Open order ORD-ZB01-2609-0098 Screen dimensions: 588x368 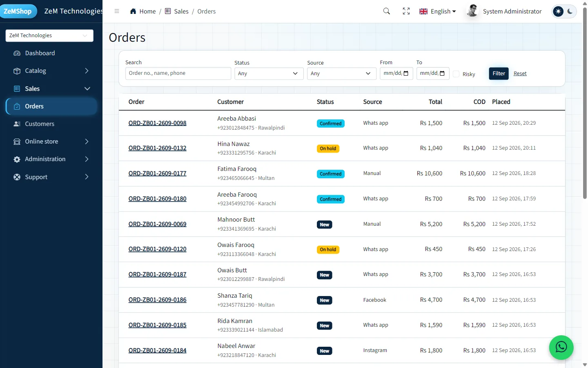[157, 123]
